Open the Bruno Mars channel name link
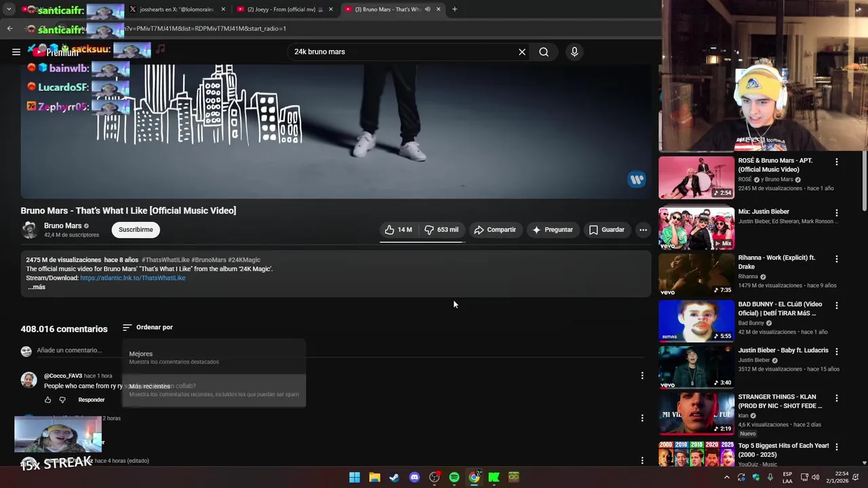The image size is (868, 488). point(63,226)
